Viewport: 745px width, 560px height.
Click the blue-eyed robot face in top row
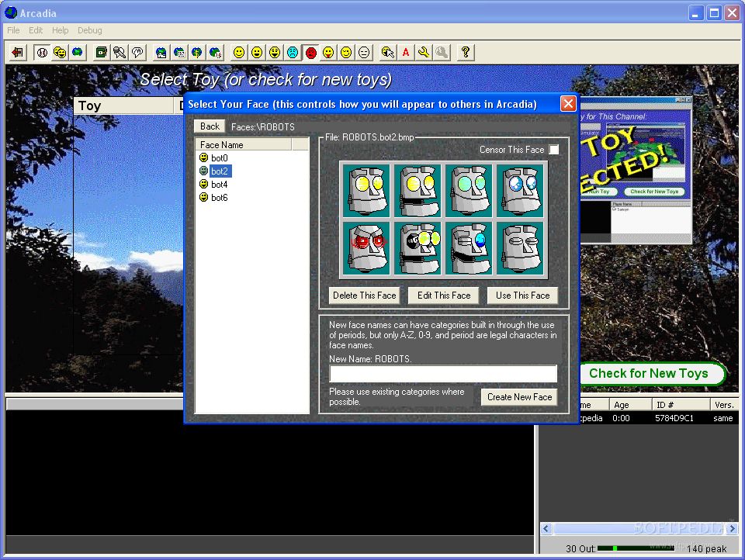tap(520, 191)
